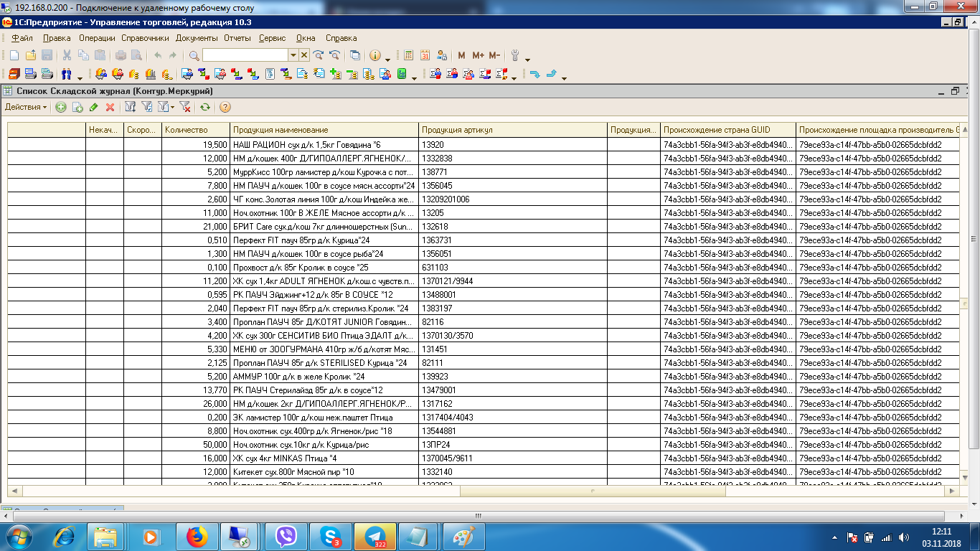980x551 pixels.
Task: Click the Print icon
Action: coord(120,55)
